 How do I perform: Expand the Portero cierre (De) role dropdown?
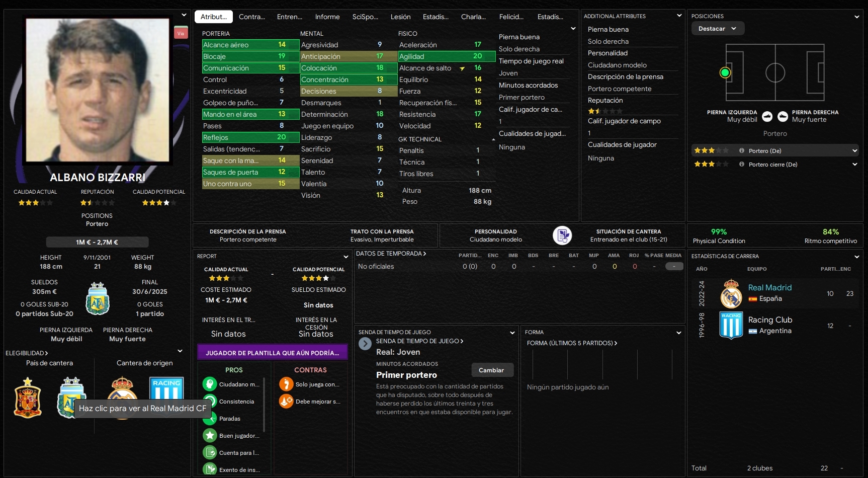[854, 164]
